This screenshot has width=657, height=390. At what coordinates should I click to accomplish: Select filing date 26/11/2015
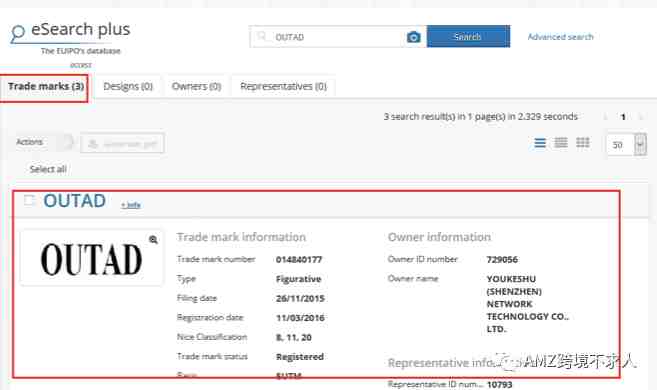(300, 299)
